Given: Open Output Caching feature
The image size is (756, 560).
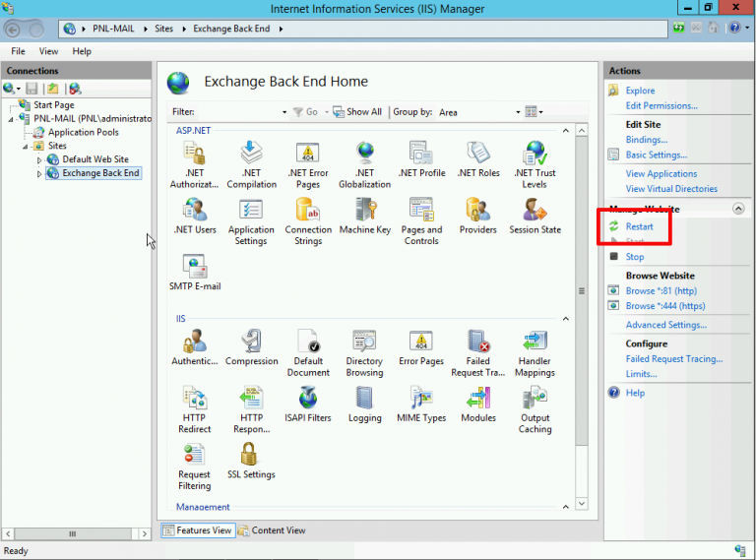Looking at the screenshot, I should click(535, 409).
